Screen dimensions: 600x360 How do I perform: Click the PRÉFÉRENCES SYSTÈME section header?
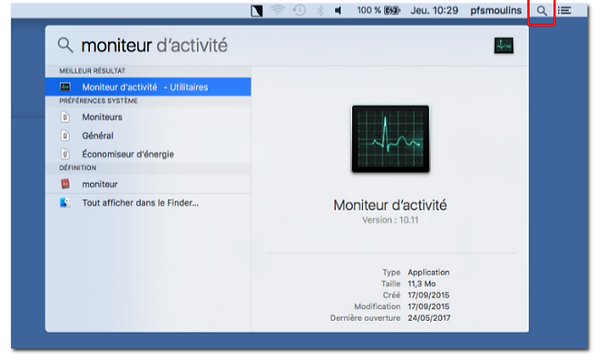point(98,101)
